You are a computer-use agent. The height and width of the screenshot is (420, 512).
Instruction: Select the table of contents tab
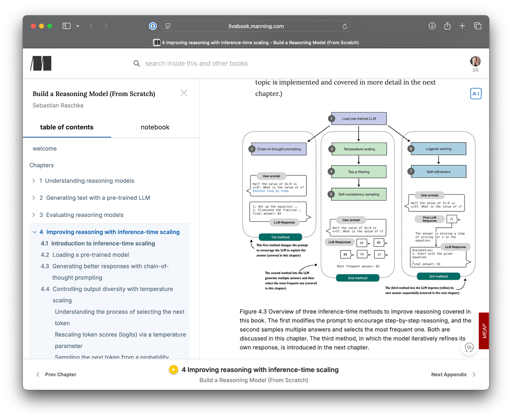tap(67, 127)
